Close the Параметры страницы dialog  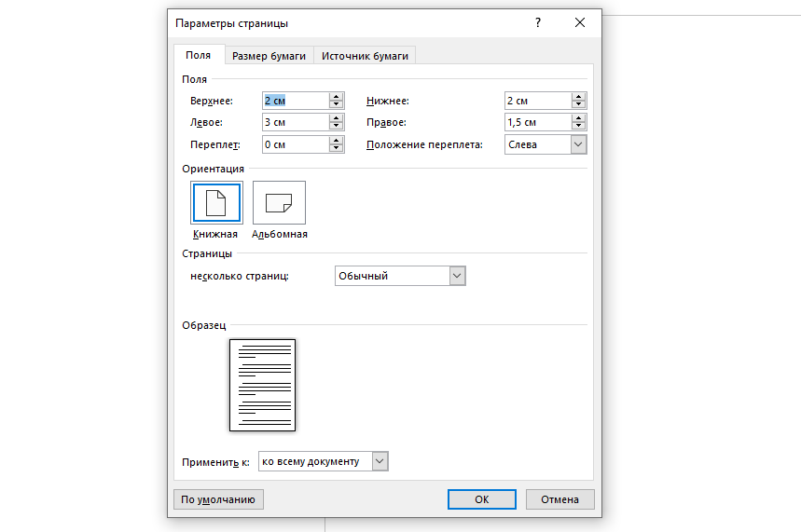click(x=580, y=22)
